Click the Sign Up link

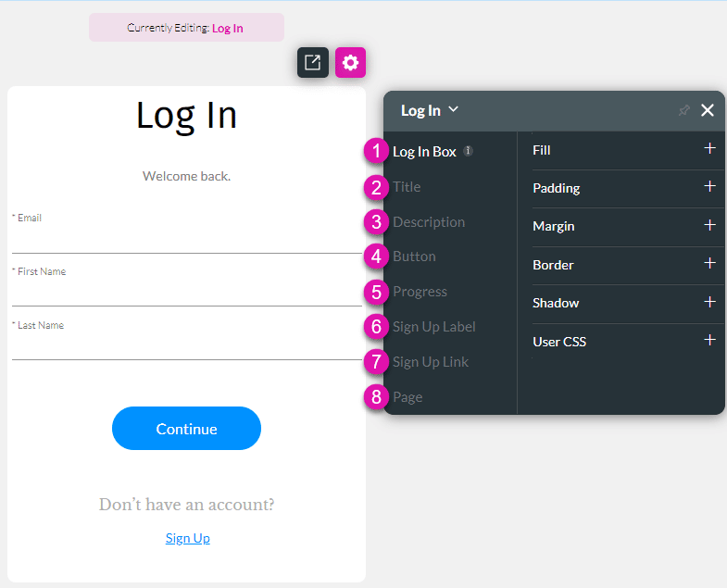tap(187, 538)
